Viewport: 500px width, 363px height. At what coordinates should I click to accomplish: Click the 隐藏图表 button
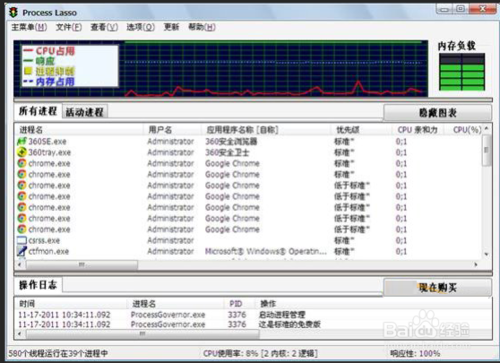(437, 113)
